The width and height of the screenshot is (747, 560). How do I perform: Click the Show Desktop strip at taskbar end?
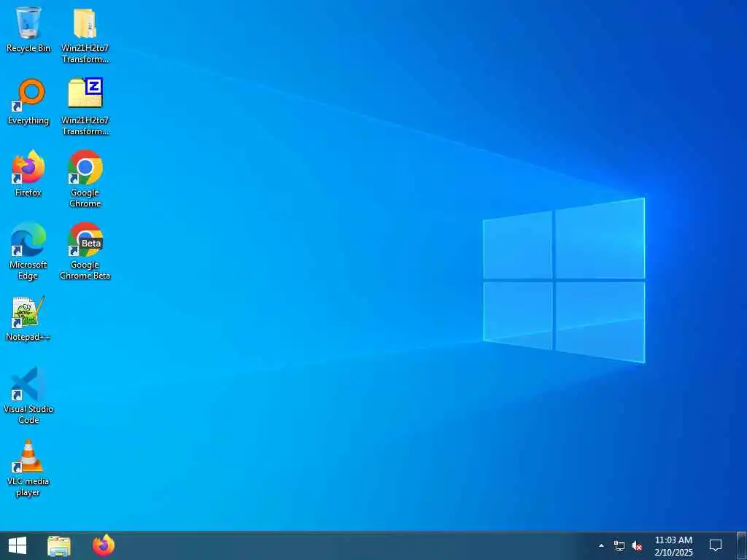click(742, 545)
